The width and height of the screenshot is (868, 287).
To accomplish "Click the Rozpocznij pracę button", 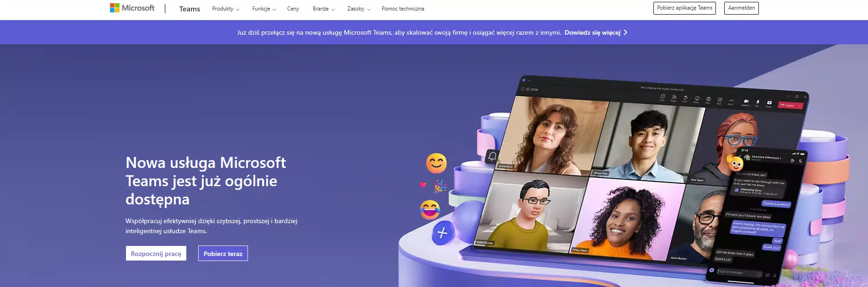I will 156,253.
